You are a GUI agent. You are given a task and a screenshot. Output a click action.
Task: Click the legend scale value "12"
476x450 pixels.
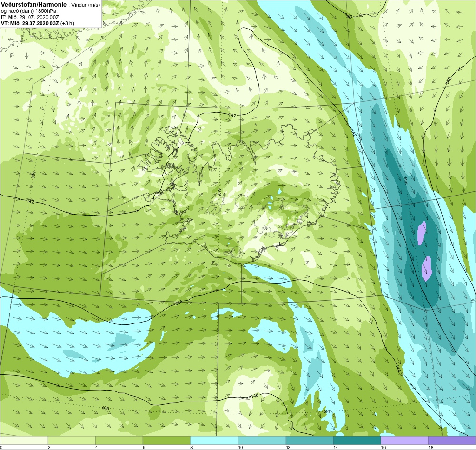click(x=288, y=447)
